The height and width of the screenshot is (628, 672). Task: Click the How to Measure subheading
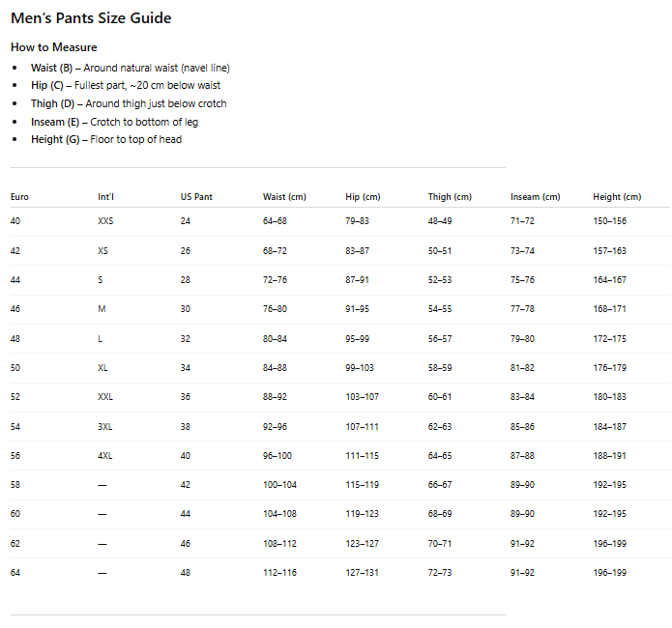pyautogui.click(x=53, y=47)
